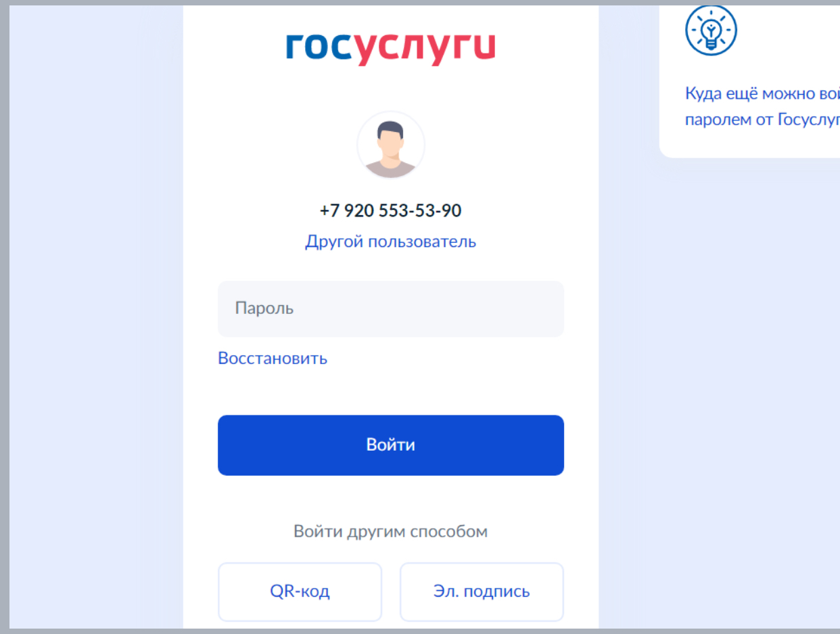Click empty space in the login form below Восстановить
Screen dimensions: 840x634
coord(391,391)
